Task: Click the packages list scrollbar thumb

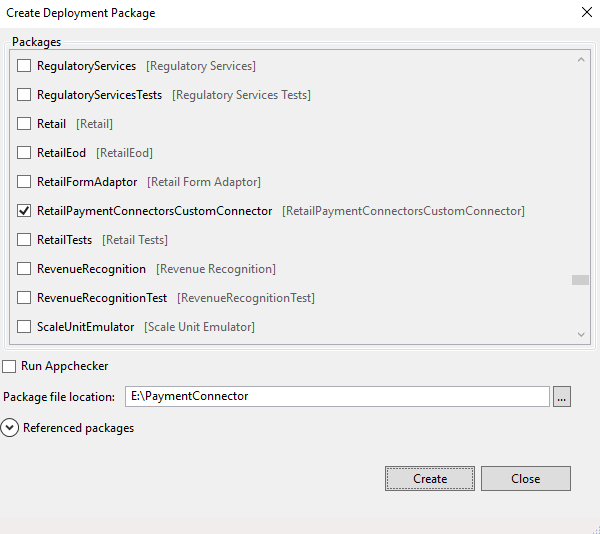Action: (x=580, y=280)
